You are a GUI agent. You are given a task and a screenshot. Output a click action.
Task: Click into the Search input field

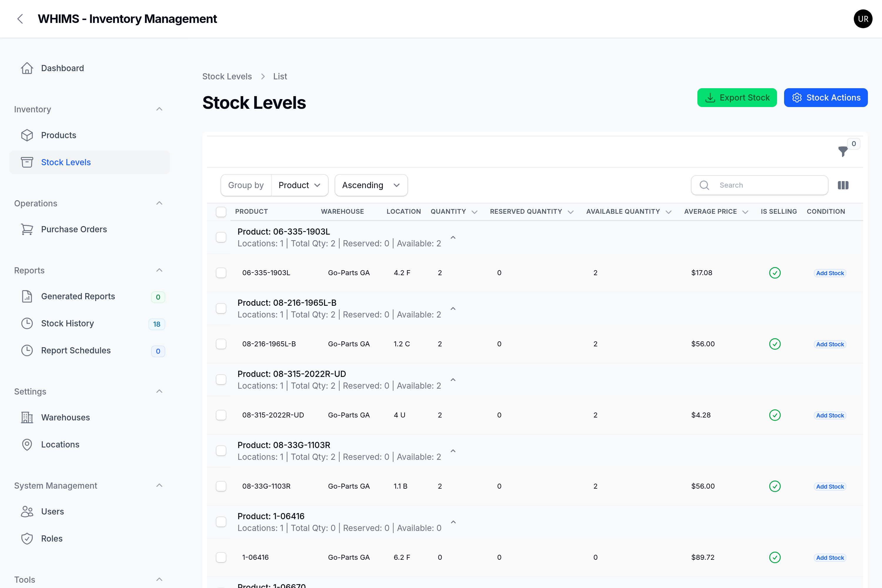[x=759, y=185]
